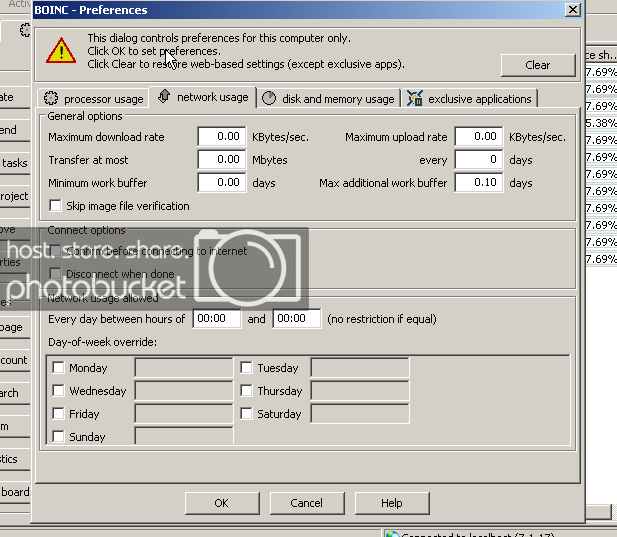Click the Maximum upload rate field
Screen dimensions: 617x537
click(x=478, y=137)
